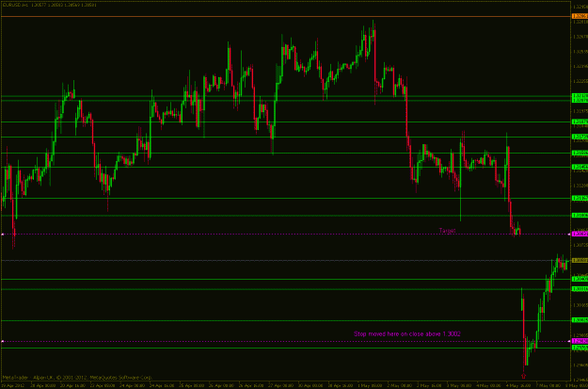Click the magenta price tag of the stop line

click(580, 341)
